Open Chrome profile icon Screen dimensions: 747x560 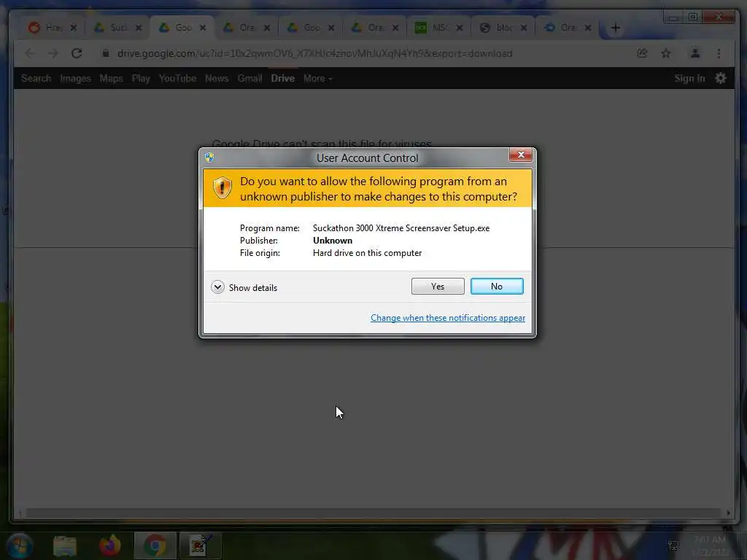coord(695,53)
